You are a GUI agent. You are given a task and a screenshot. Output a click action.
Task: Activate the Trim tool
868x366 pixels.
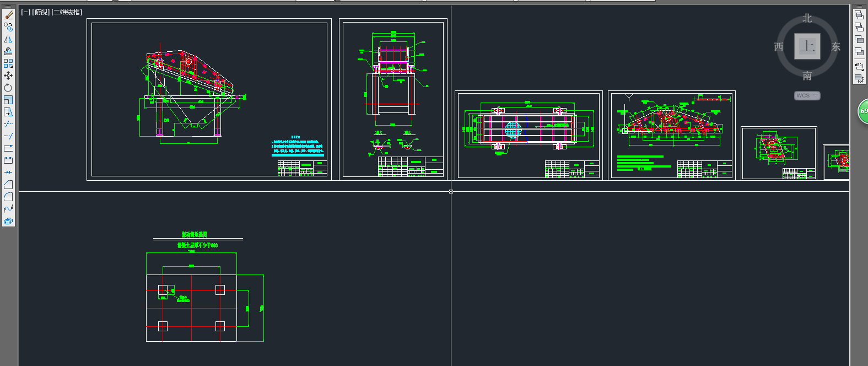[8, 124]
